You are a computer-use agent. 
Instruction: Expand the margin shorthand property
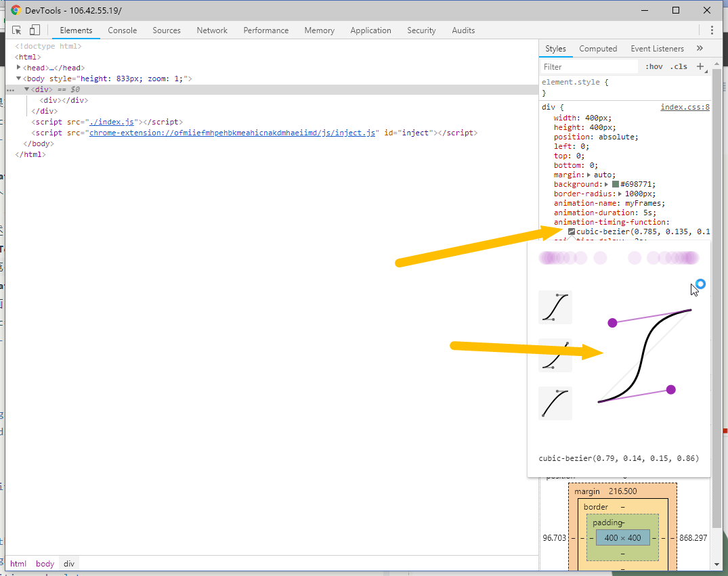588,175
